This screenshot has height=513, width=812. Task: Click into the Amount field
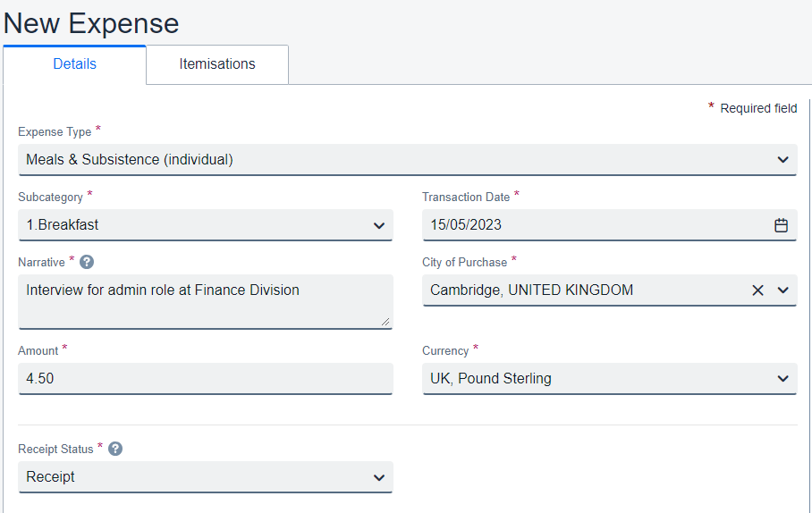point(205,379)
